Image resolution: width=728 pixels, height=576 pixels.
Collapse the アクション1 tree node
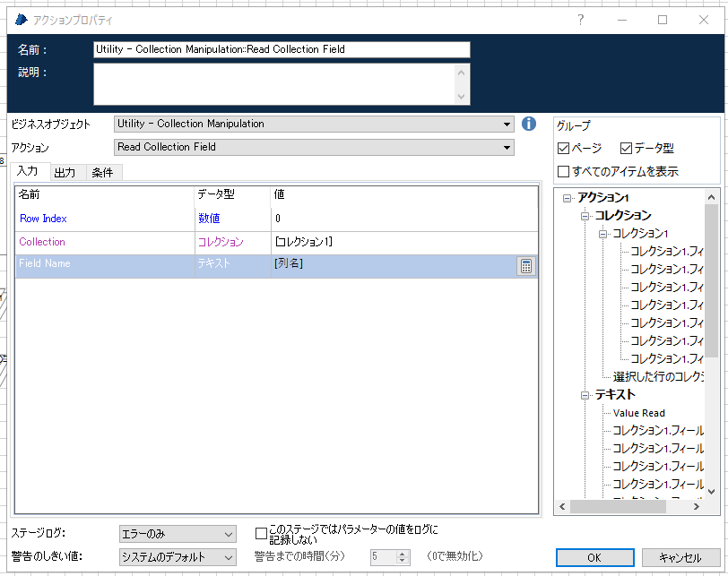click(x=567, y=199)
